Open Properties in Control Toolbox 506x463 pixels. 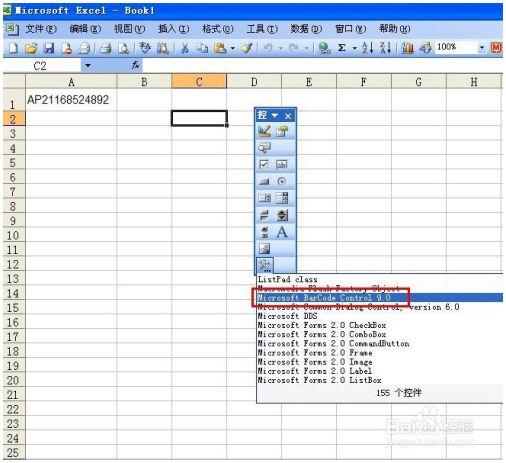pos(282,131)
